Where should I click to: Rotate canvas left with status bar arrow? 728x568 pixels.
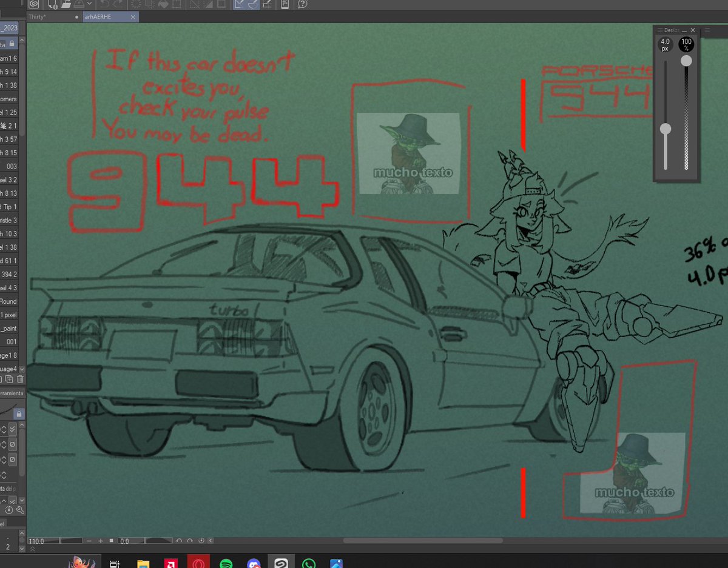pyautogui.click(x=179, y=541)
